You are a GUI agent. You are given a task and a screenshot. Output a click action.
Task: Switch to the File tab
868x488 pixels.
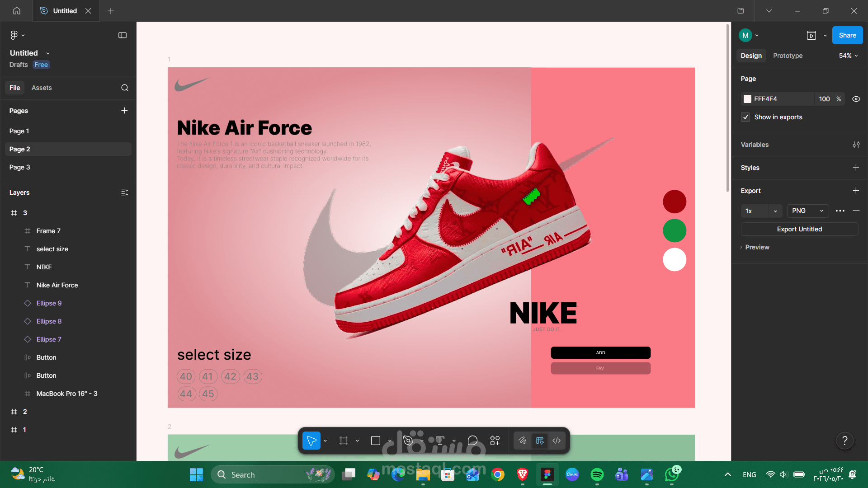pyautogui.click(x=15, y=88)
